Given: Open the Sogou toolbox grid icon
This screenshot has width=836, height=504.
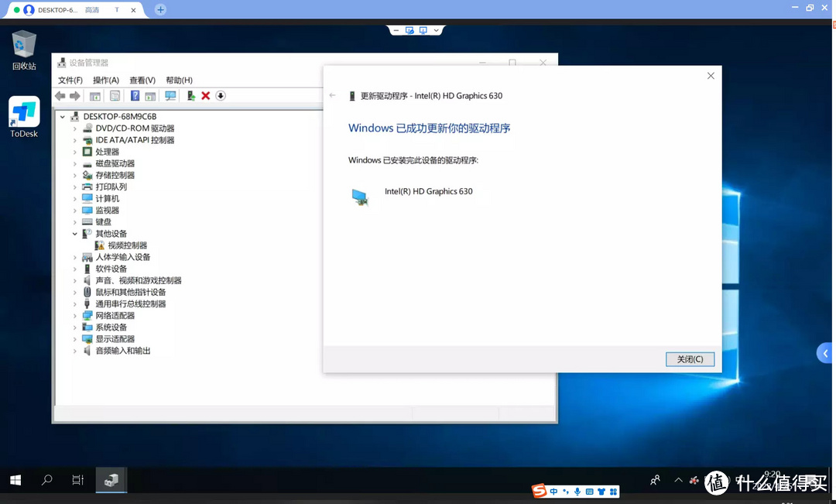Looking at the screenshot, I should tap(613, 492).
